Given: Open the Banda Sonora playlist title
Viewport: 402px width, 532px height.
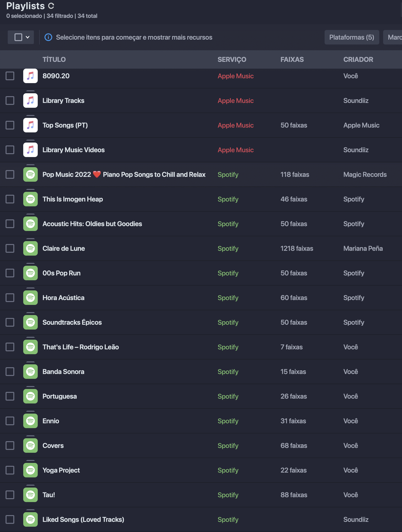Looking at the screenshot, I should coord(63,372).
